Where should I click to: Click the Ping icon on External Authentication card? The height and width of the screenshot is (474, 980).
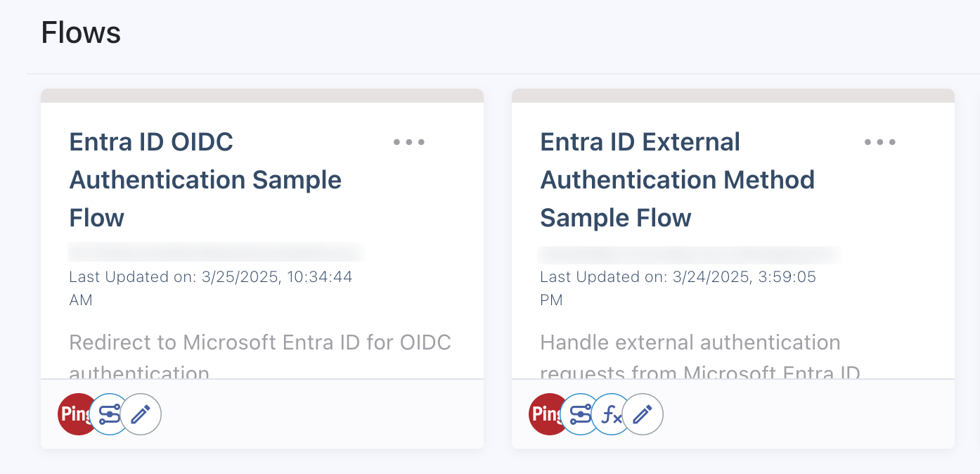click(x=545, y=414)
